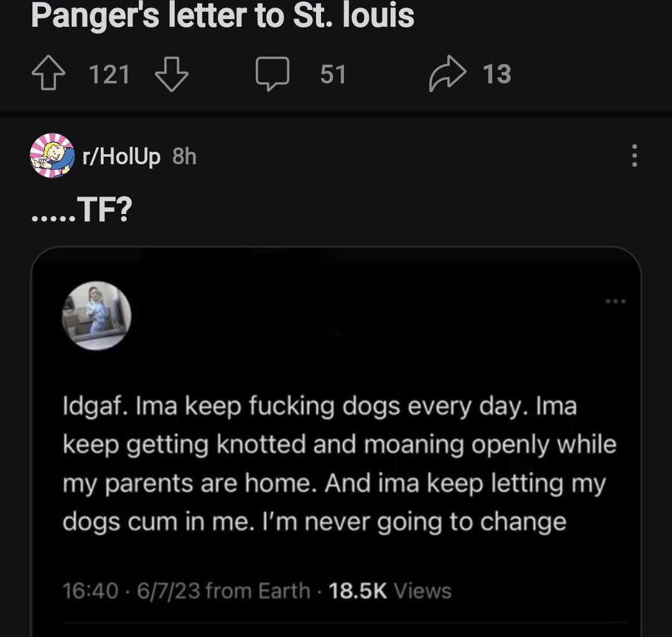
Task: Click the 13 shares count
Action: [497, 75]
